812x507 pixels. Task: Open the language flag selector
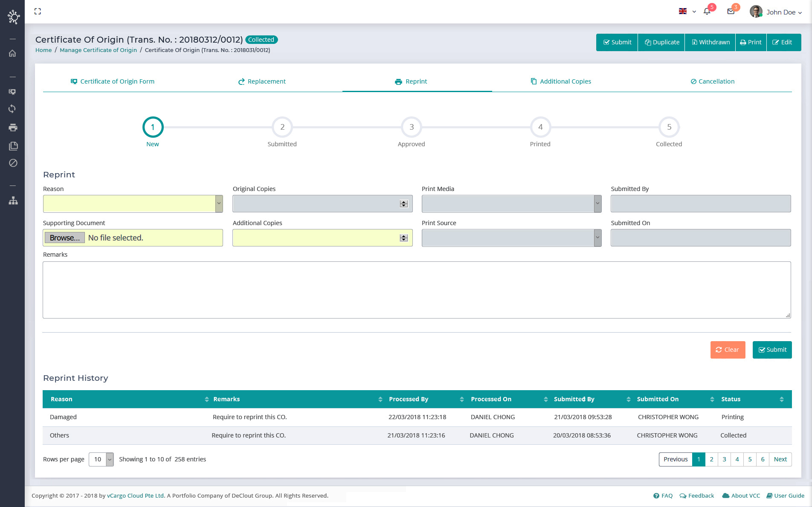click(x=687, y=12)
